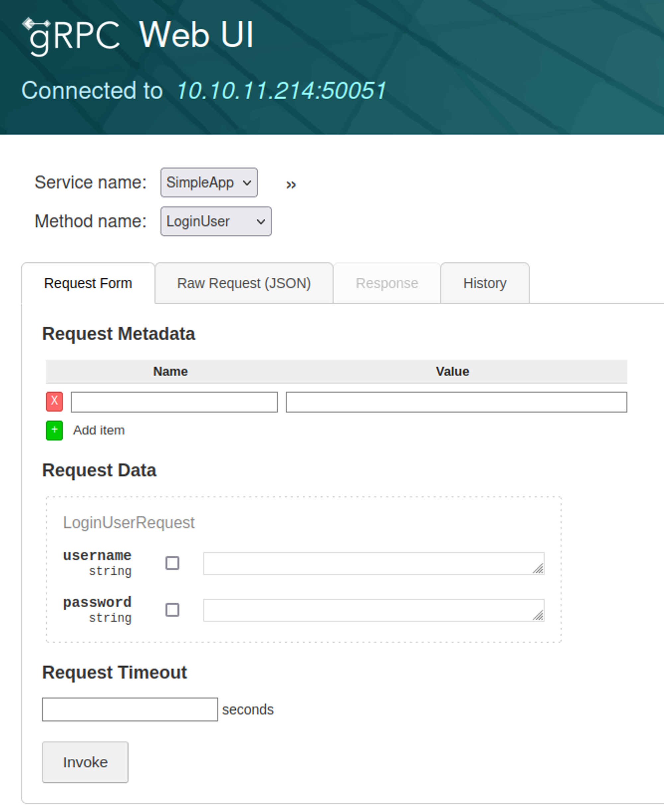Click the username textarea resize handle

pos(538,569)
